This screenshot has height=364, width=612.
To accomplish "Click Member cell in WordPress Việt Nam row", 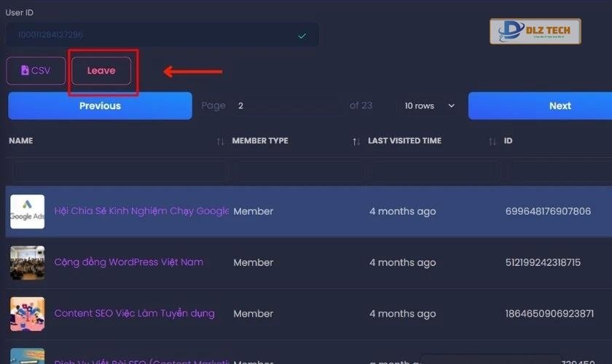I will coord(254,263).
